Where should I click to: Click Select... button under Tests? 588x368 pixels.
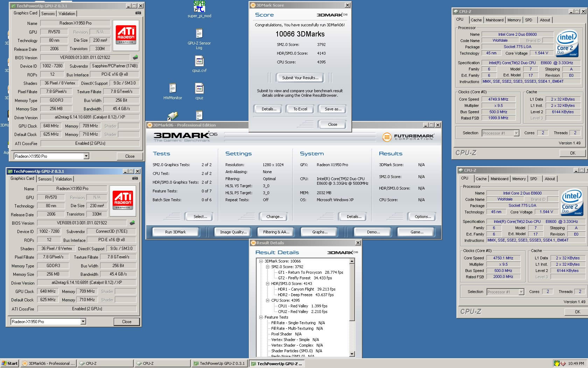click(x=200, y=217)
